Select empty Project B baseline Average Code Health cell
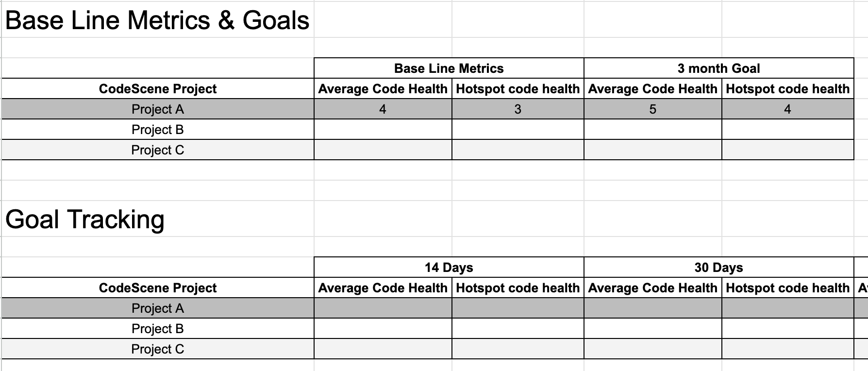Viewport: 868px width, 371px height. 383,130
